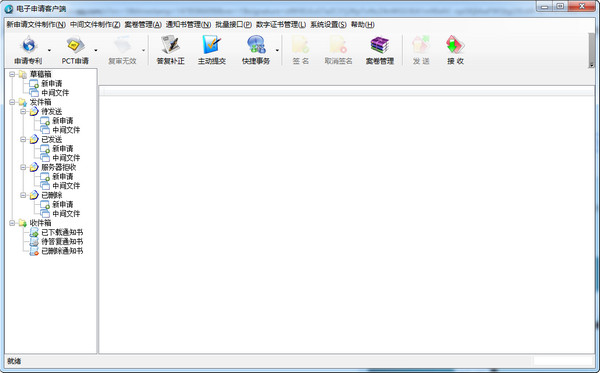The width and height of the screenshot is (600, 373).
Task: Click the 申请专利 globe toolbar icon
Action: [x=28, y=45]
